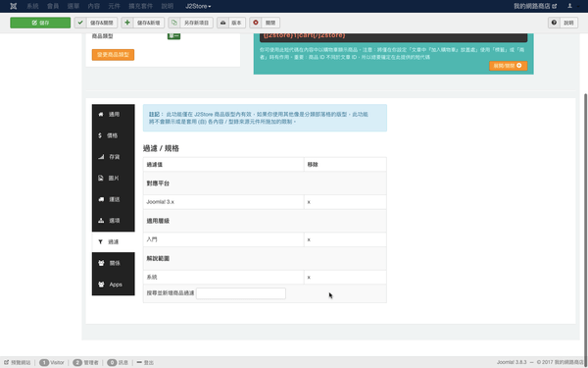Remove the 入門 filter with x
Image resolution: width=588 pixels, height=368 pixels.
click(309, 239)
